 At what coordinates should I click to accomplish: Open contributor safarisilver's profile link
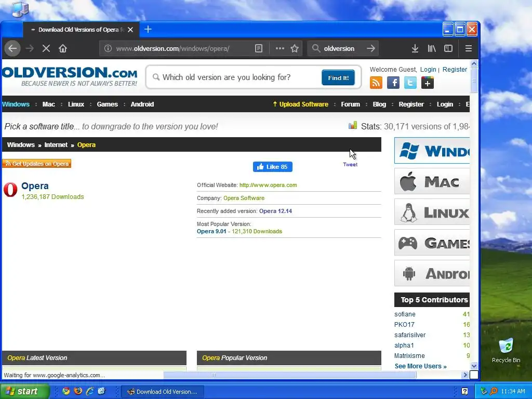point(410,335)
